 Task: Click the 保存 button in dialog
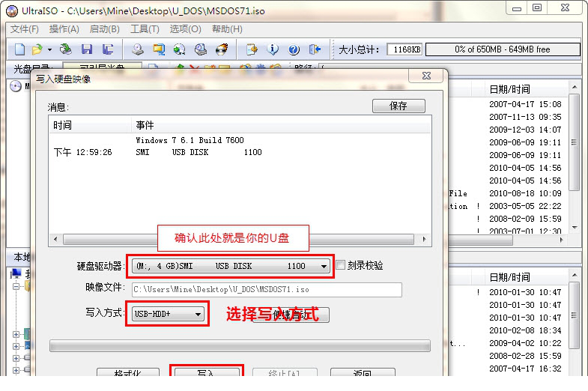[x=398, y=106]
